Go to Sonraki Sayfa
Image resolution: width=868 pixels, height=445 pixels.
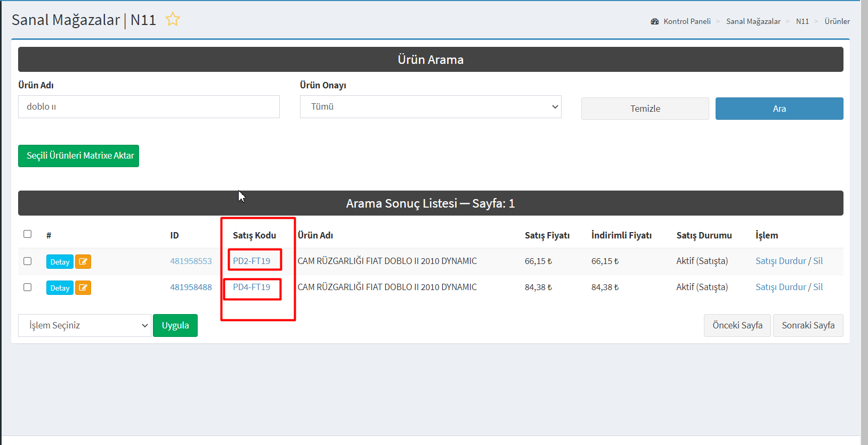(808, 326)
